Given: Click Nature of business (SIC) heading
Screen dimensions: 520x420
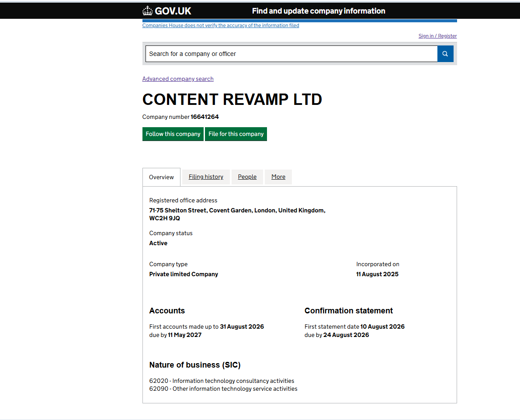Looking at the screenshot, I should point(194,365).
